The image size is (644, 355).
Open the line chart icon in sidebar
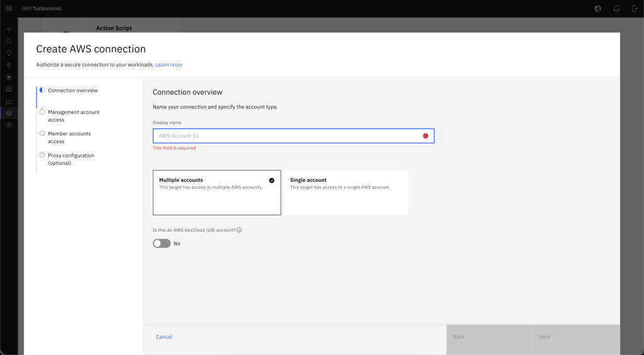click(x=9, y=101)
